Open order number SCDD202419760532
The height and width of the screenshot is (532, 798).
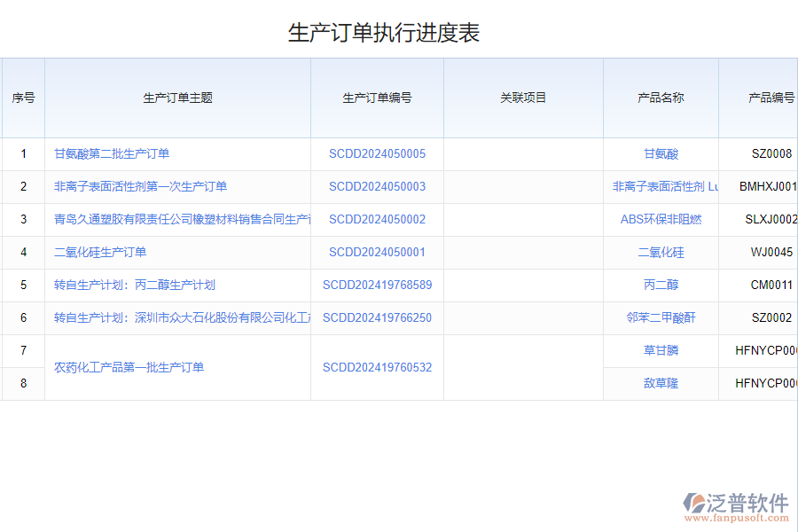[377, 367]
